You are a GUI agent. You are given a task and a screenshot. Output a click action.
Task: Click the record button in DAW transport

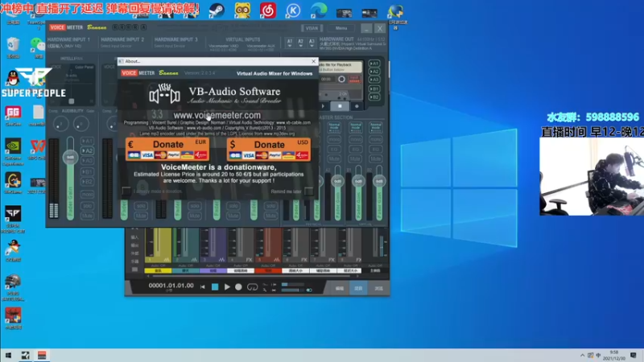pyautogui.click(x=238, y=286)
